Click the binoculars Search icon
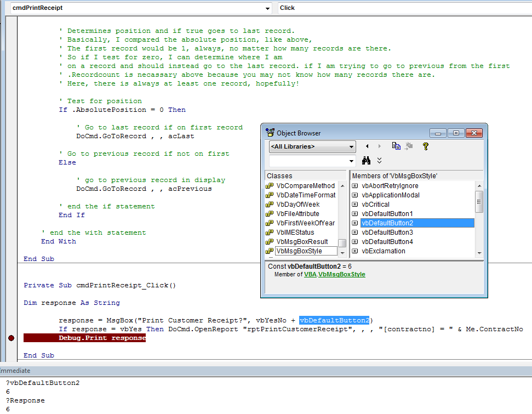The height and width of the screenshot is (414, 532). (367, 161)
